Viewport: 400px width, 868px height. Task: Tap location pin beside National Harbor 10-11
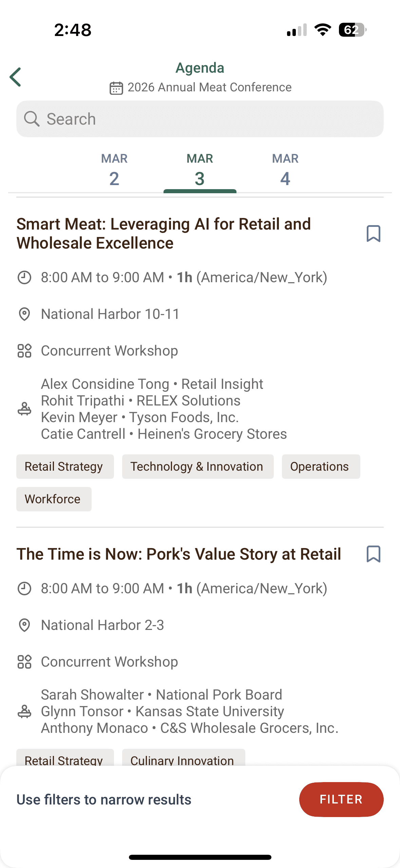[x=24, y=314]
